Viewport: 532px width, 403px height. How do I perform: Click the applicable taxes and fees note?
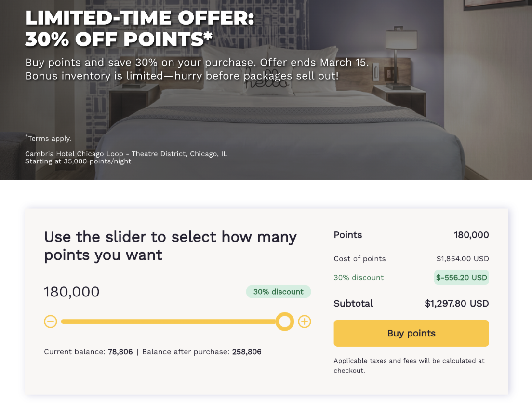[x=409, y=364]
